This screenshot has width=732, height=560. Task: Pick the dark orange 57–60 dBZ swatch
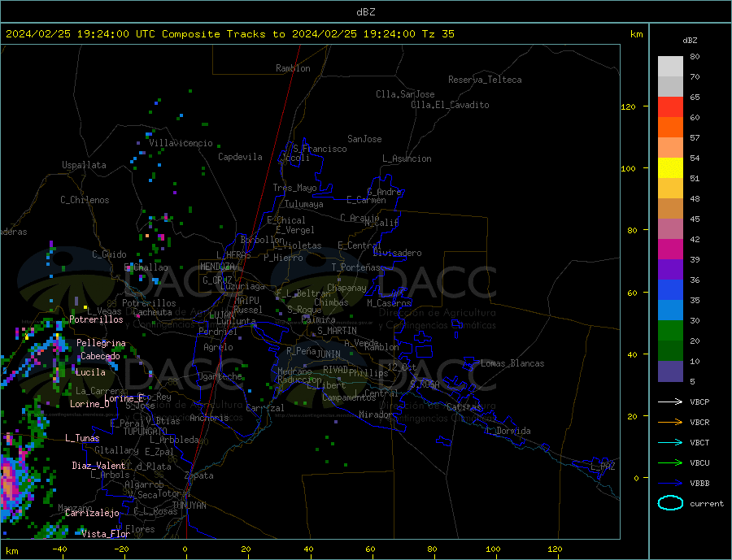click(670, 128)
